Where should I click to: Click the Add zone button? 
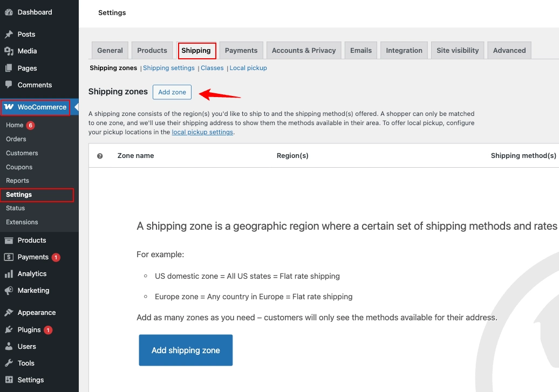click(x=172, y=92)
